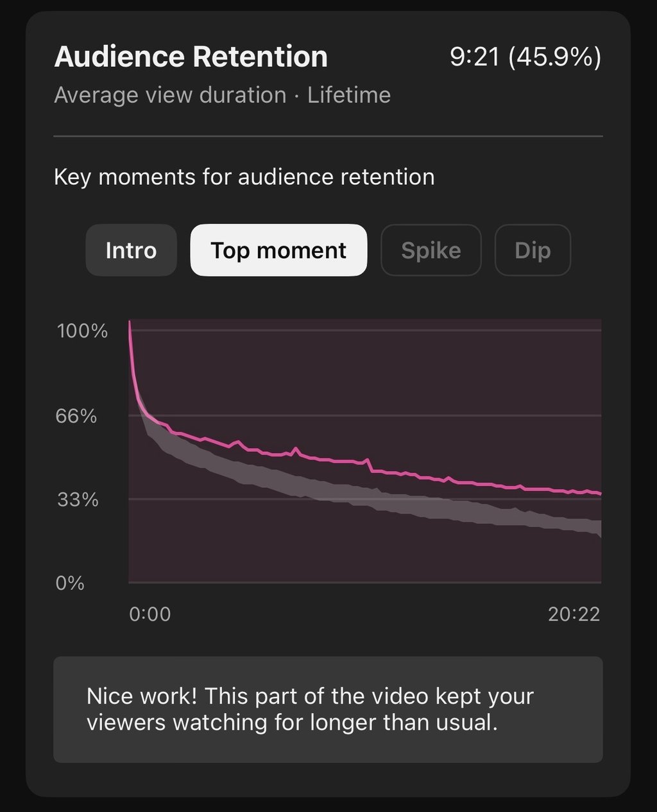Click the Key moments for audience retention heading
The width and height of the screenshot is (657, 812).
pos(244,177)
